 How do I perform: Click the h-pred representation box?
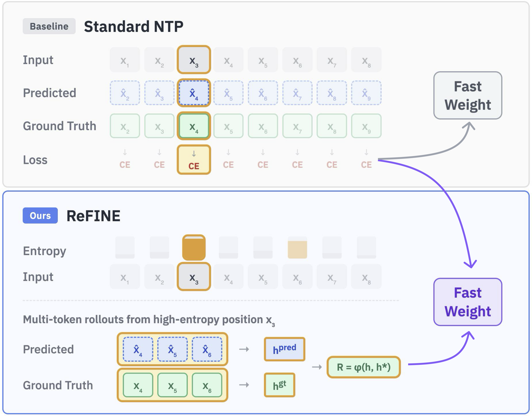coord(284,349)
